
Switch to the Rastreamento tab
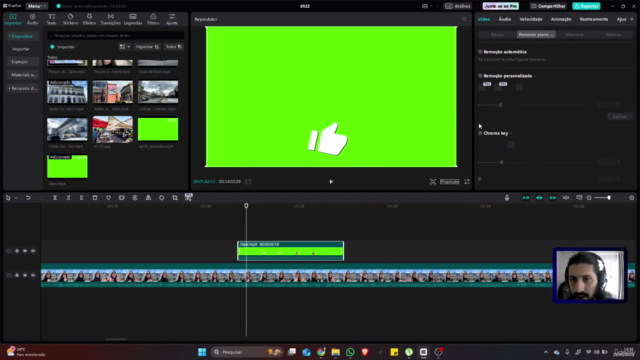593,19
